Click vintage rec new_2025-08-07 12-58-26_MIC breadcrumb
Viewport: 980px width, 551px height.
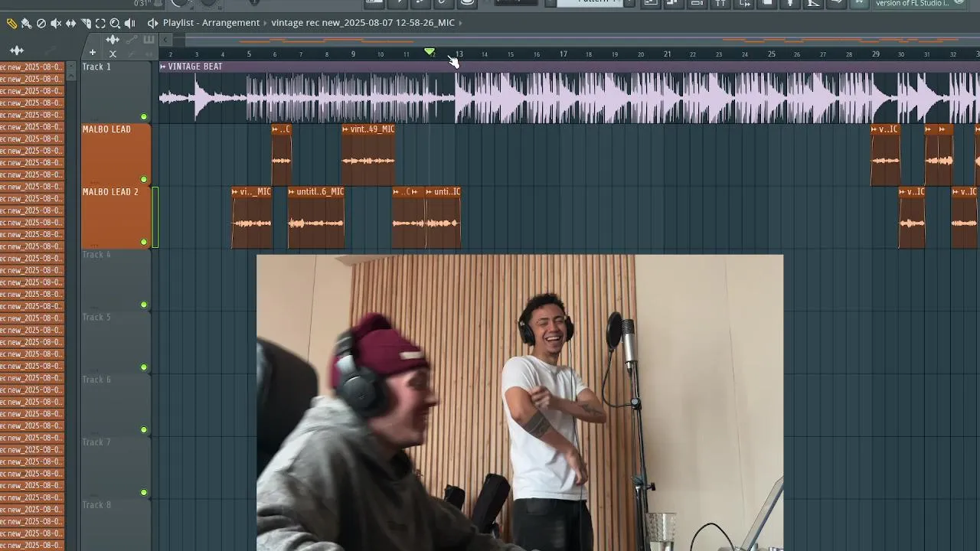[x=363, y=23]
